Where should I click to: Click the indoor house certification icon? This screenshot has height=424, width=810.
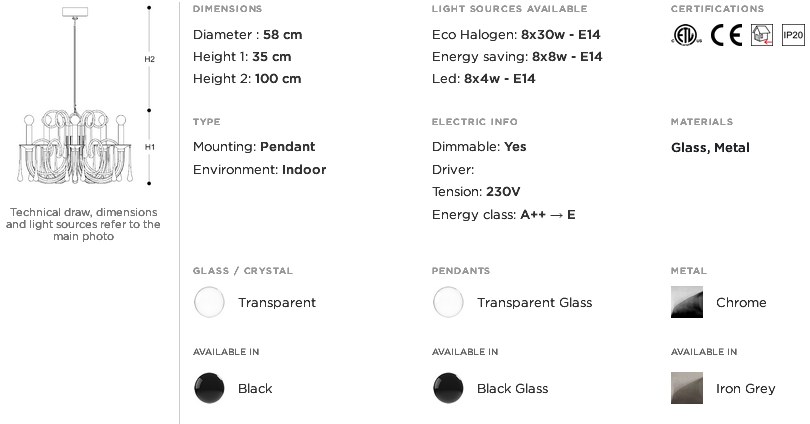coord(762,35)
